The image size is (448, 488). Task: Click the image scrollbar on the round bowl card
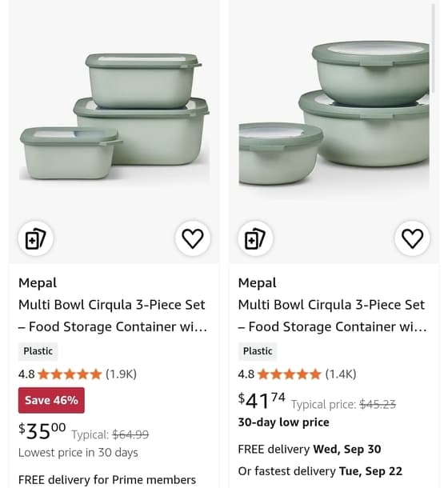coord(433,48)
